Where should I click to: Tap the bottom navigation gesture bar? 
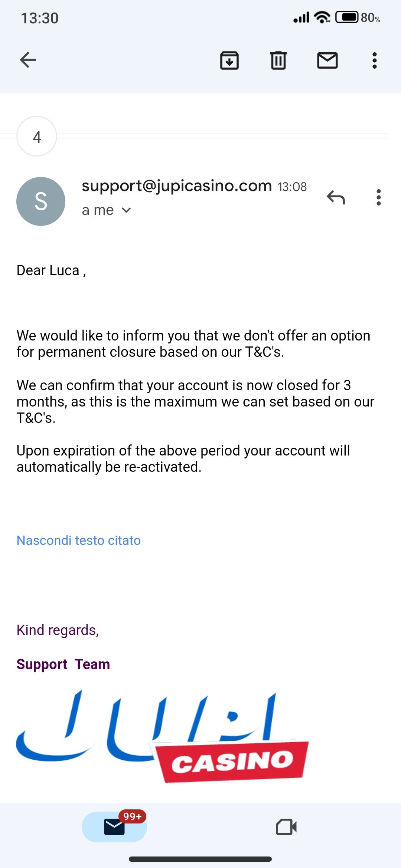click(x=200, y=859)
